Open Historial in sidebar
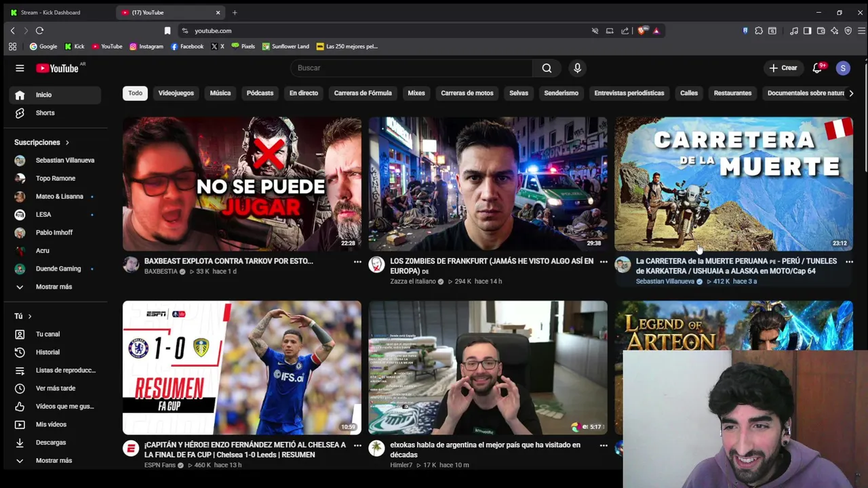 click(x=54, y=352)
